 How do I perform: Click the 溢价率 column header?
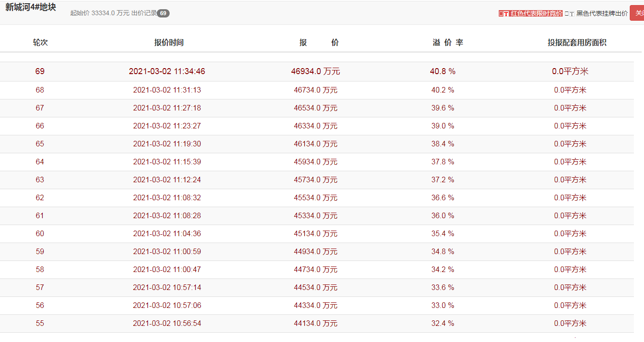tap(448, 42)
